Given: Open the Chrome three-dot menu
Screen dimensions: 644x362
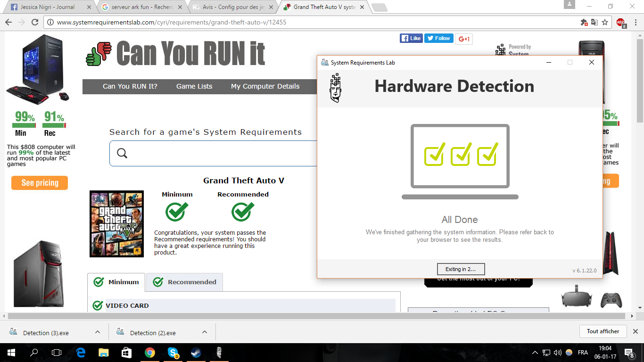Looking at the screenshot, I should [x=635, y=22].
